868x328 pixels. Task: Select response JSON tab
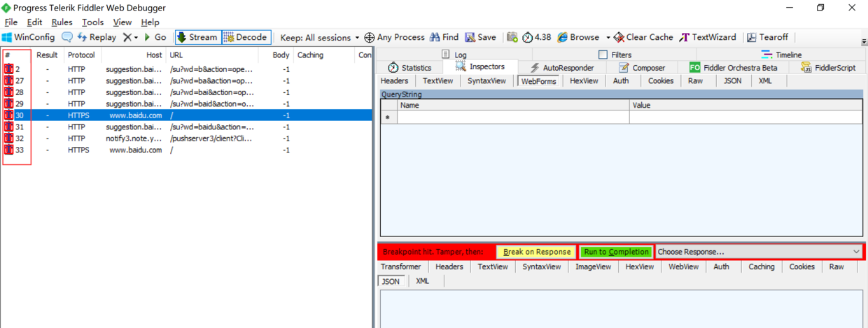coord(391,281)
